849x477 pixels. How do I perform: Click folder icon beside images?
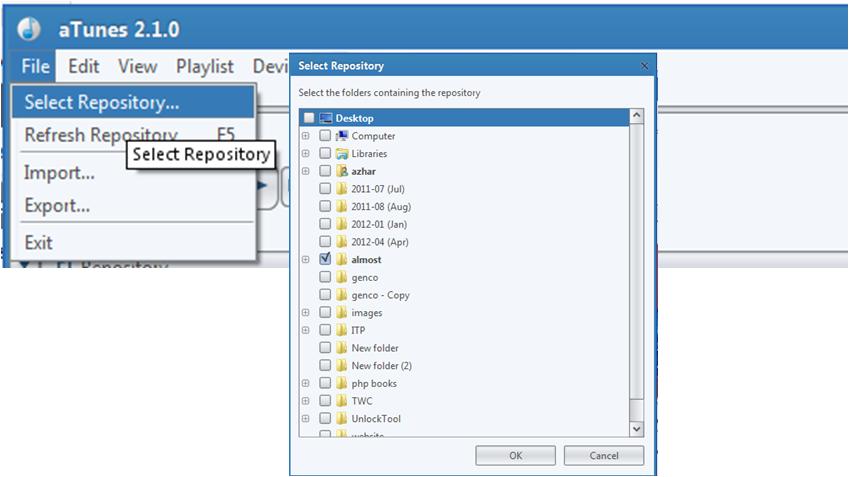tap(342, 312)
